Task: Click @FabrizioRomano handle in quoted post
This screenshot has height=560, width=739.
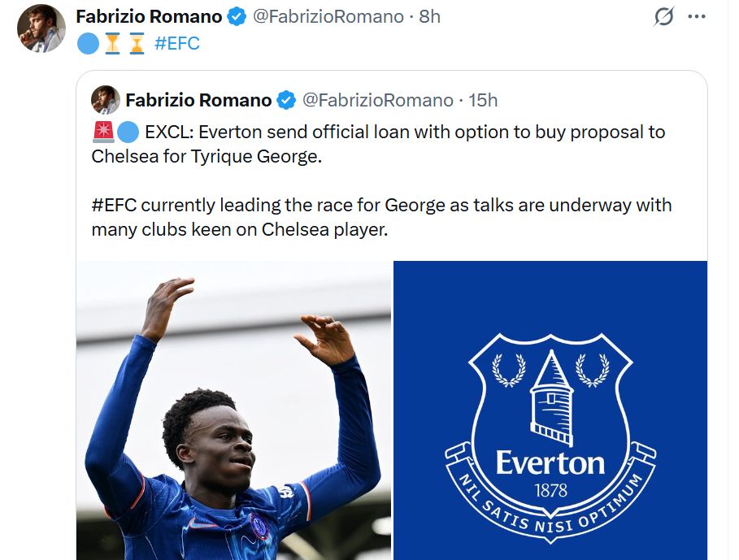Action: pyautogui.click(x=378, y=100)
